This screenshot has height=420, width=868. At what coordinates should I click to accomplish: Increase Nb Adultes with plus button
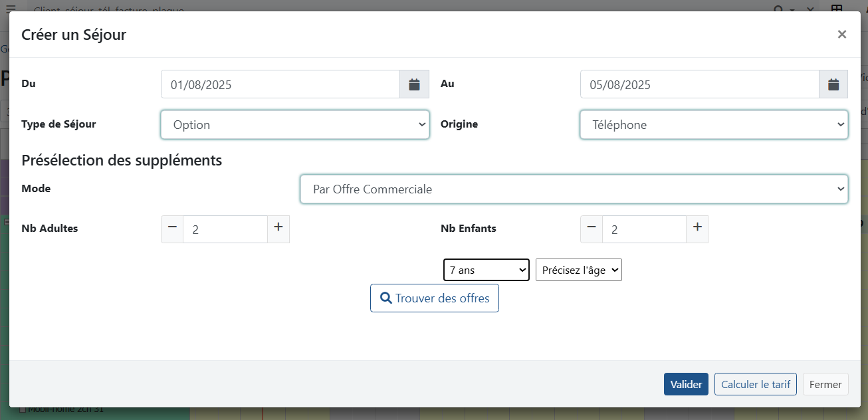[x=278, y=229]
